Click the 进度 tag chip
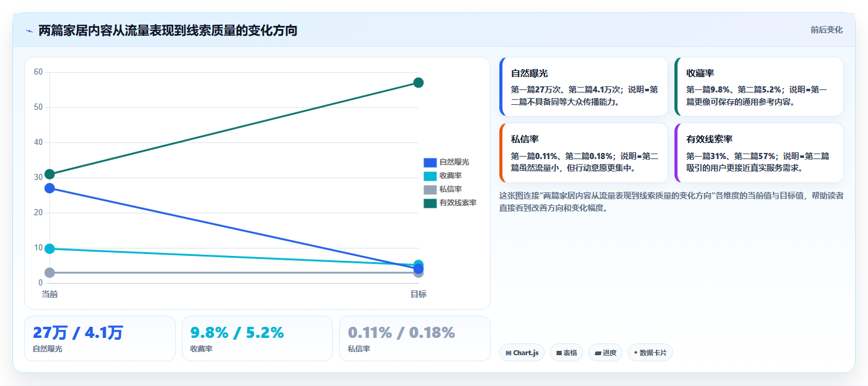Screen dimensions: 868x386 [605, 353]
